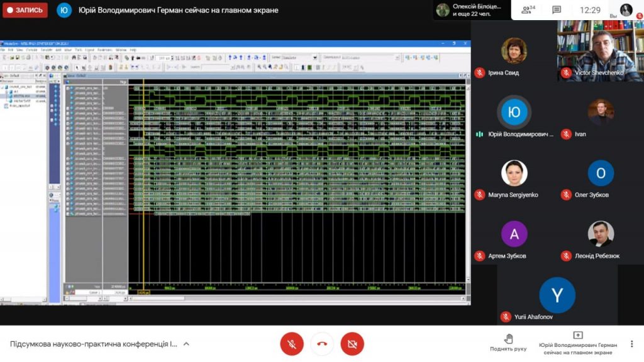Select Ірина Свид's participant avatar

tap(514, 50)
